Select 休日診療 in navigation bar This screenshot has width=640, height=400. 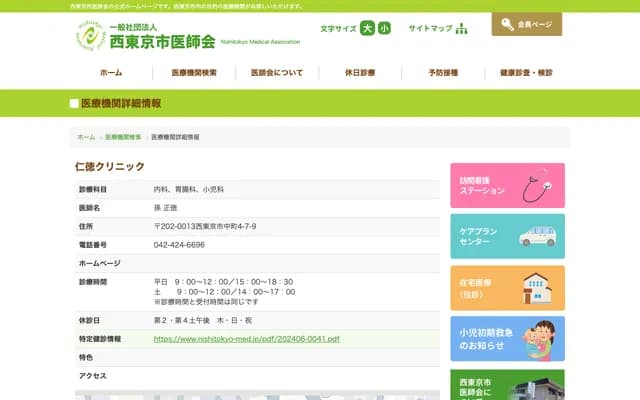point(360,73)
